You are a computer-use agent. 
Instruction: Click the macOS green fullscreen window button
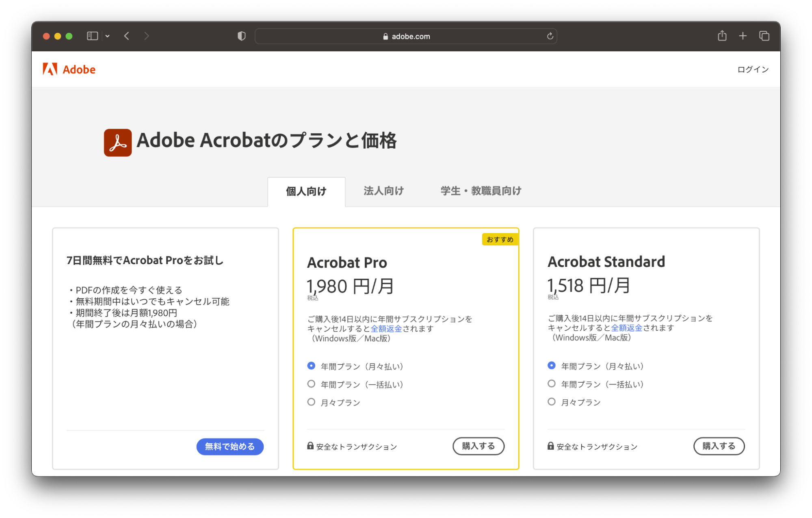tap(69, 36)
